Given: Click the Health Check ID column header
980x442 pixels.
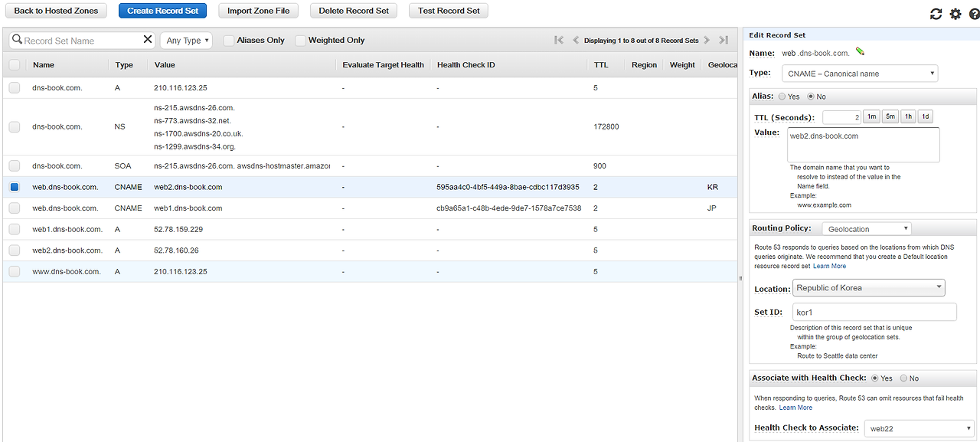Looking at the screenshot, I should coord(465,65).
